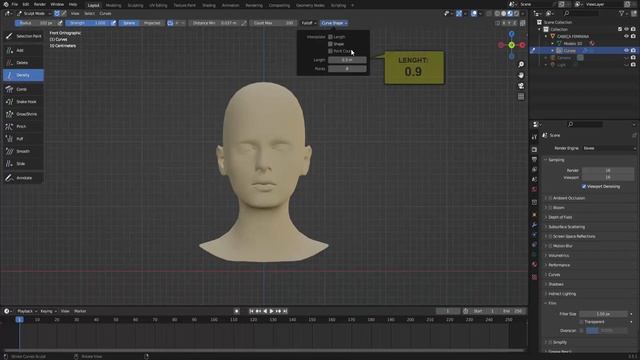This screenshot has width=640, height=360.
Task: Select the Selection Paint tool
Action: [x=23, y=36]
